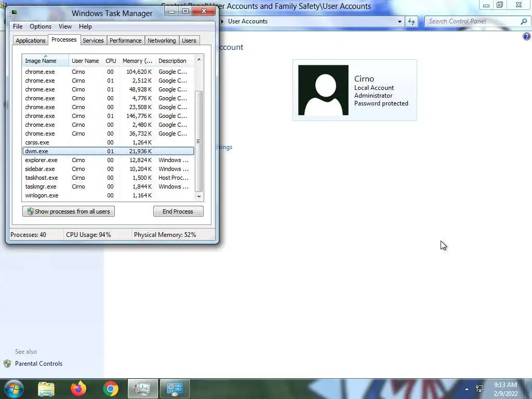
Task: Select chrome.exe row using 23,508 K
Action: pos(109,107)
